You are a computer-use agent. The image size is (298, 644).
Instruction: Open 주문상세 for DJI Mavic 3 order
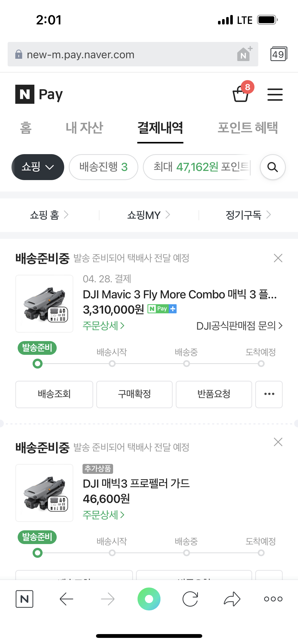pos(103,326)
